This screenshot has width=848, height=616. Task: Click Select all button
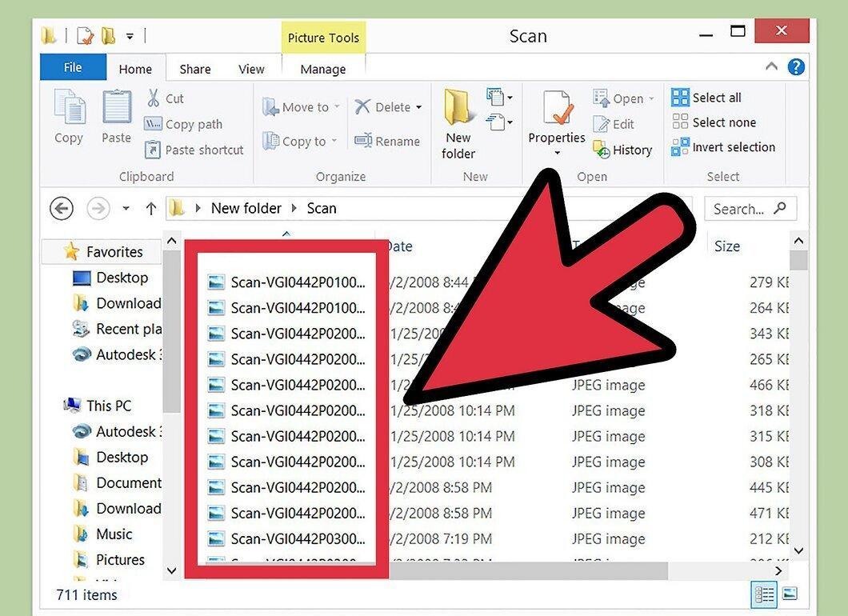click(706, 98)
